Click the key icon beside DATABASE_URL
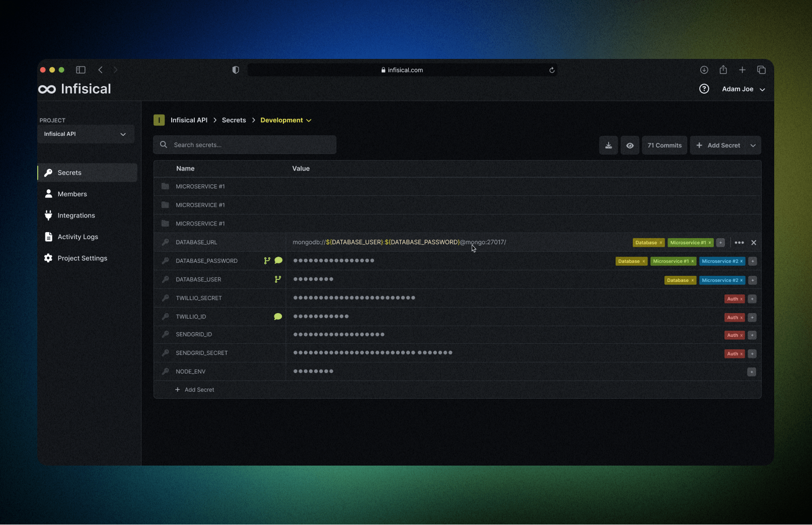 click(165, 242)
